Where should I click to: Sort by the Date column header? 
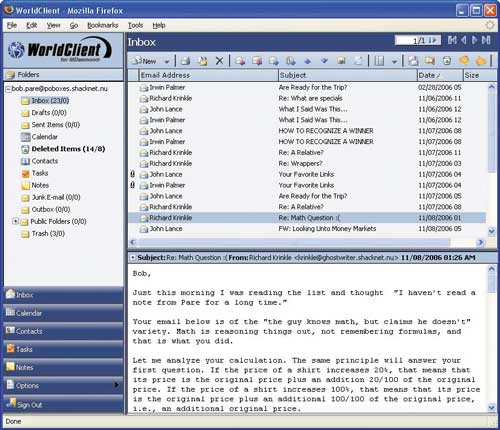click(440, 75)
